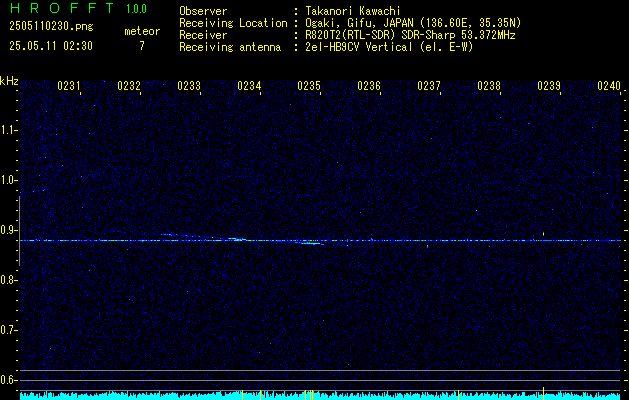The height and width of the screenshot is (400, 629).
Task: Click the 1.1 frequency axis label
Action: [x=8, y=130]
